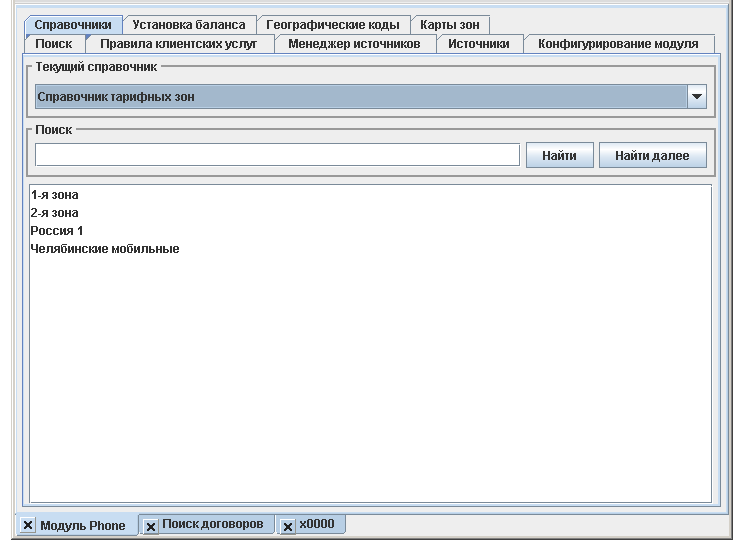Click the Поиск sub-tab
The width and height of the screenshot is (733, 540).
(53, 44)
